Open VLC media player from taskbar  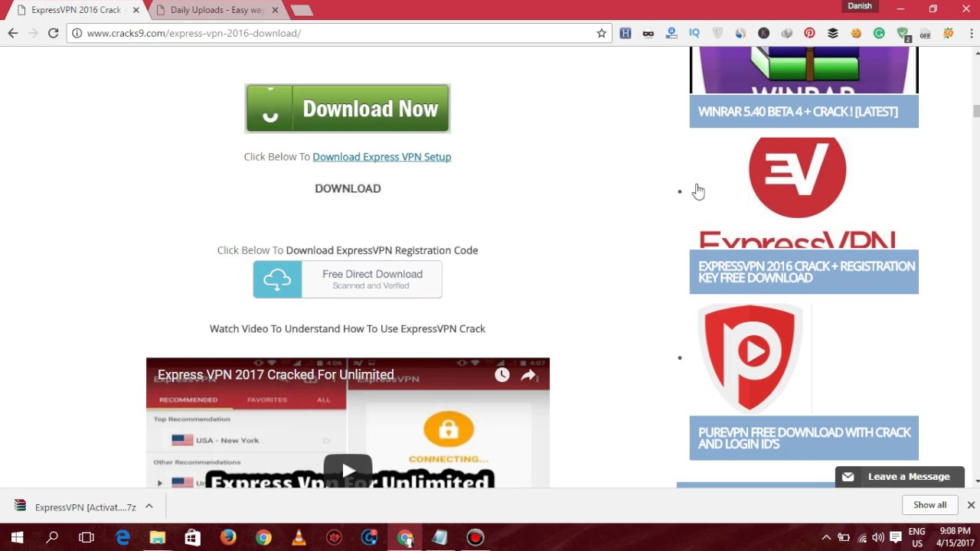pyautogui.click(x=299, y=537)
